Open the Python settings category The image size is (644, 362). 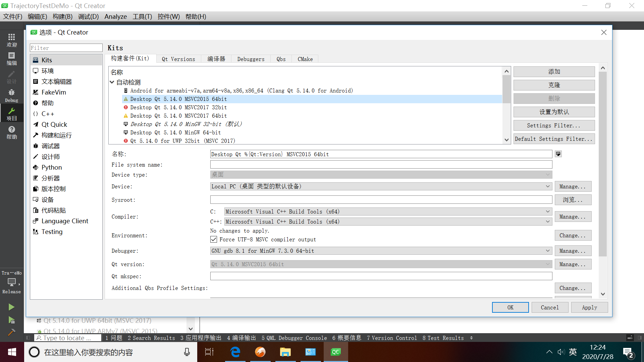[52, 167]
